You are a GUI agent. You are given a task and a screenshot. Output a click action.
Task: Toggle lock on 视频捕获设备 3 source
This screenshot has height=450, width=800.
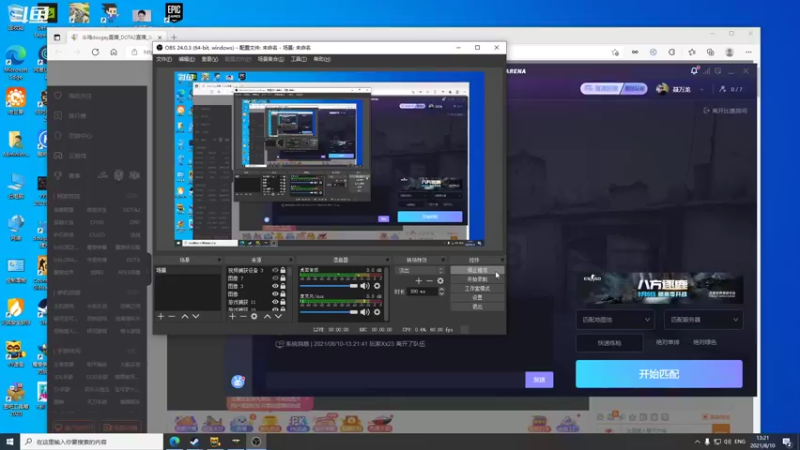(283, 270)
